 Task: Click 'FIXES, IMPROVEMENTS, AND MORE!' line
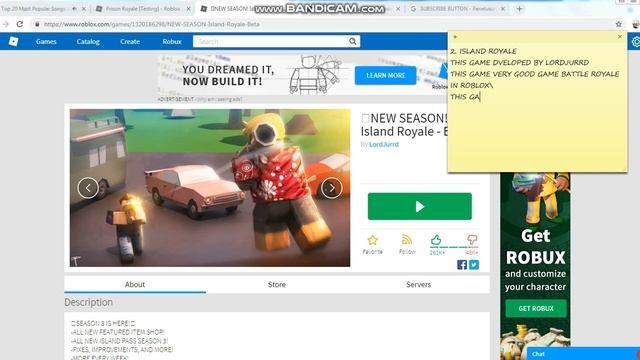coord(122,350)
